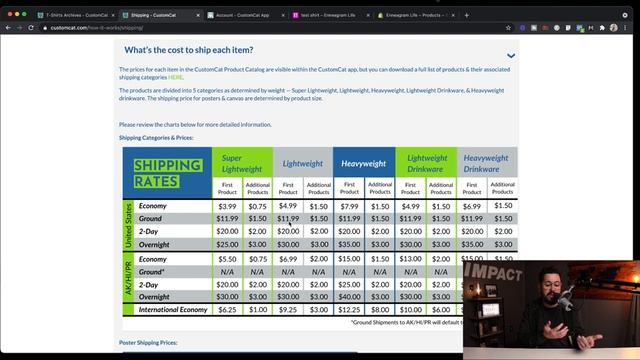This screenshot has width=640, height=360.
Task: Click the United States Ground row label
Action: pos(150,218)
